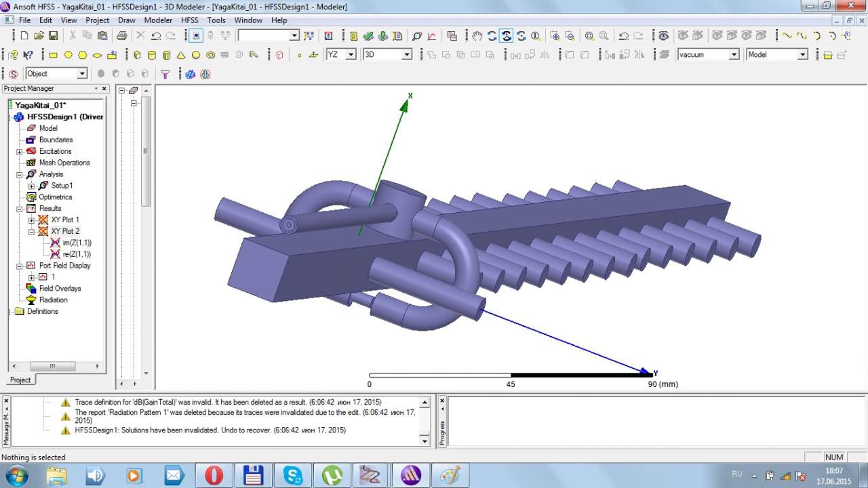The height and width of the screenshot is (488, 868).
Task: Click the Draw cylinder tool
Action: click(152, 55)
